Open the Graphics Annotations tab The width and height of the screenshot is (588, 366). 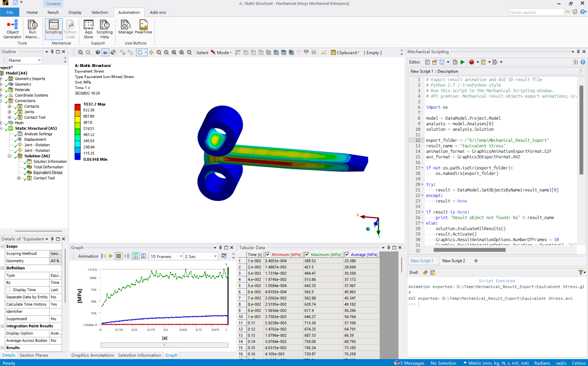(93, 355)
